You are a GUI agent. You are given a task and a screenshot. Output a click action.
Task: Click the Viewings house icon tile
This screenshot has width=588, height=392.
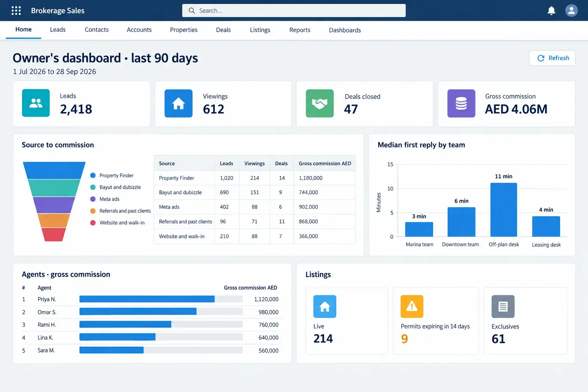[x=178, y=103]
